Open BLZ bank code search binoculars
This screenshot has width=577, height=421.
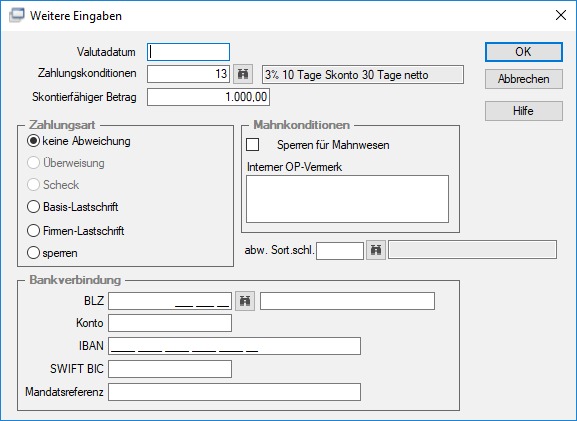coord(245,301)
